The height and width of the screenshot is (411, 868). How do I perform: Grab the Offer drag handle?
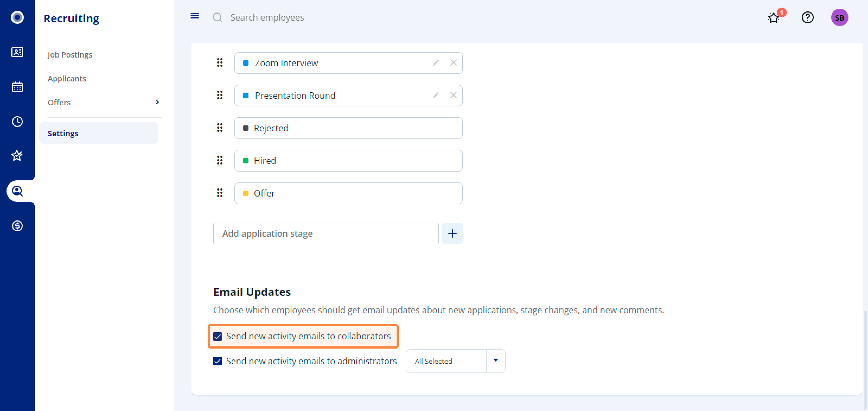point(220,193)
